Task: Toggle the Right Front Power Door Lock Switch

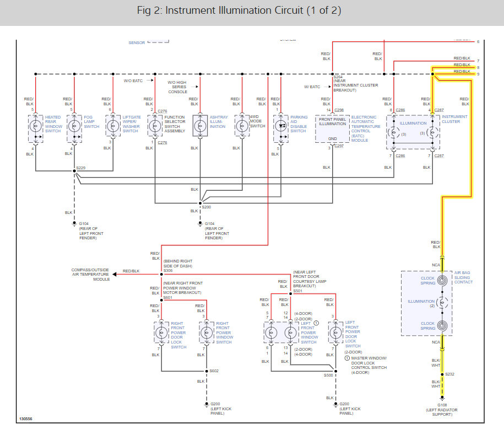Action: tap(160, 332)
